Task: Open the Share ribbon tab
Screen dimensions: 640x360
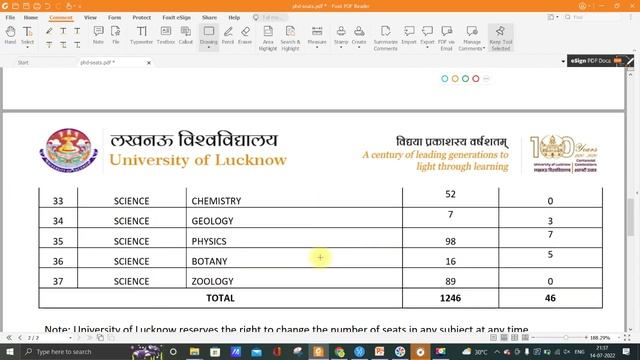Action: (x=209, y=18)
